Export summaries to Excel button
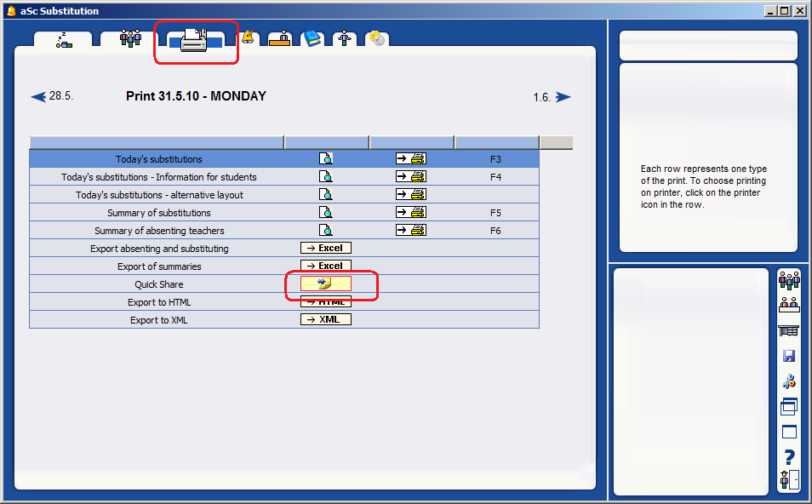Screen dimensions: 812x504 pos(326,266)
